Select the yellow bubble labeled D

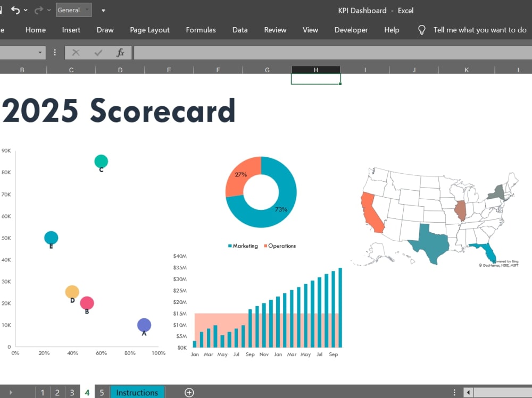tap(72, 292)
